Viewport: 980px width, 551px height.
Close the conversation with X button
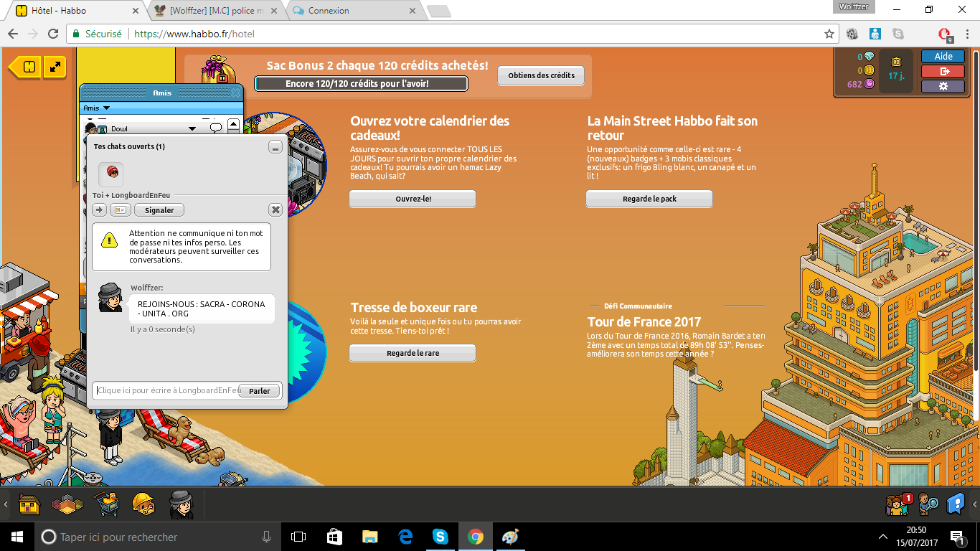(x=275, y=210)
